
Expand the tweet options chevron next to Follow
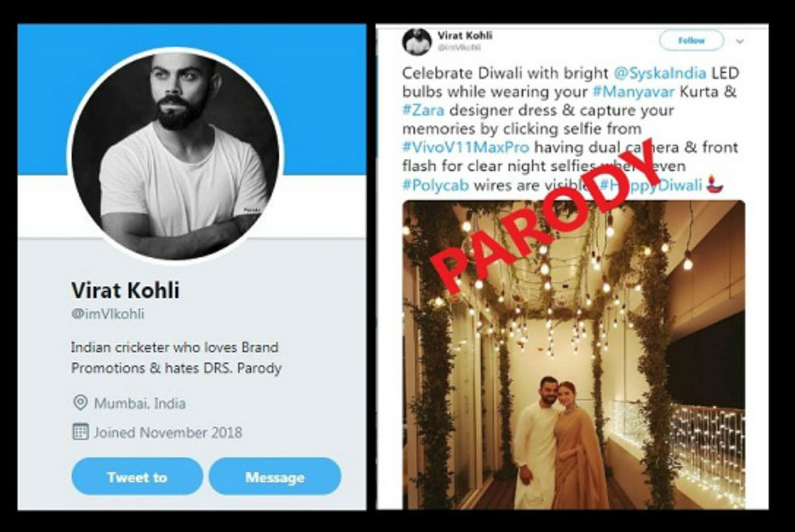coord(740,40)
